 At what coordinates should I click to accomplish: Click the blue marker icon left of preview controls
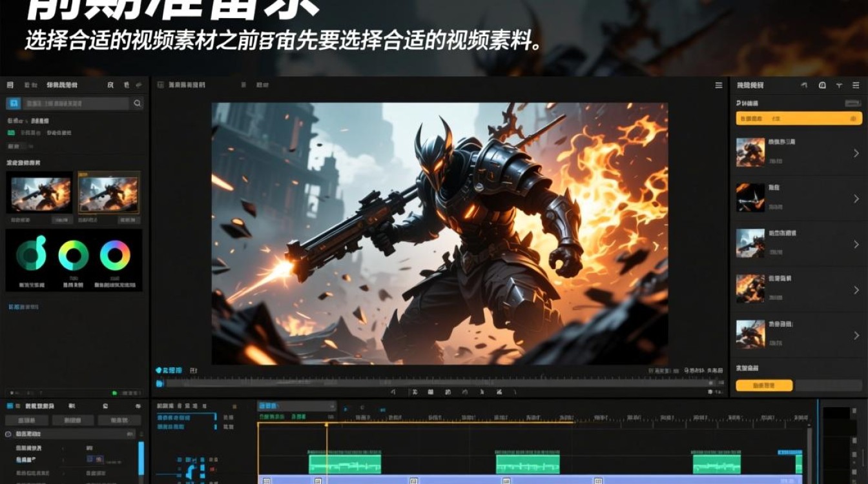pyautogui.click(x=159, y=370)
